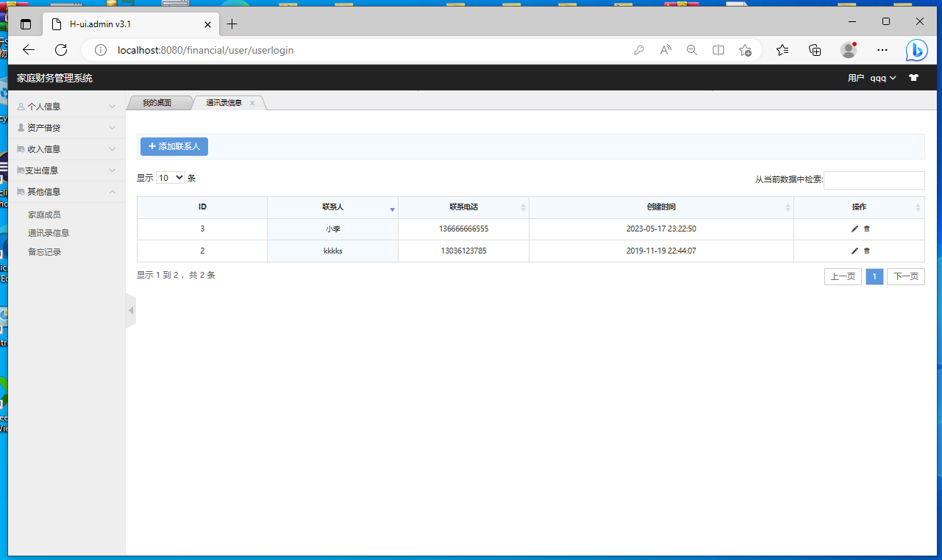Click the browser address bar URL

206,50
